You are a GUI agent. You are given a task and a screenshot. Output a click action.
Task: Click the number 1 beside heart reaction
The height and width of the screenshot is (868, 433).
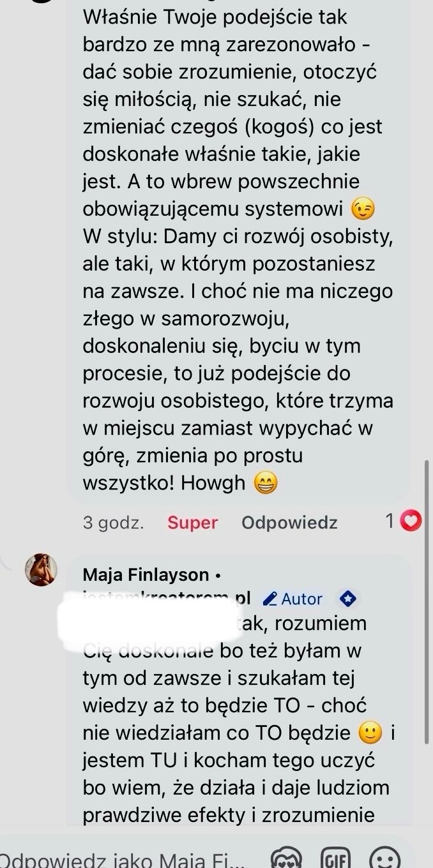coord(390,521)
